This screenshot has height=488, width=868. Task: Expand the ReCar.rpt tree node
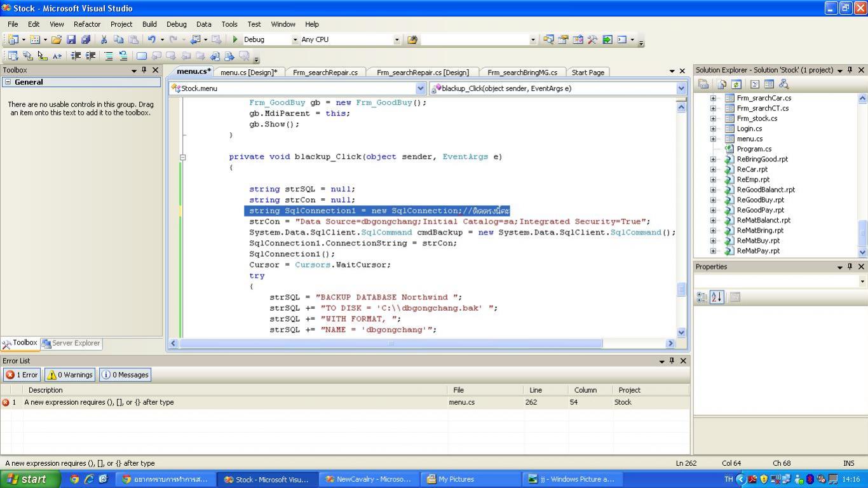pyautogui.click(x=713, y=169)
